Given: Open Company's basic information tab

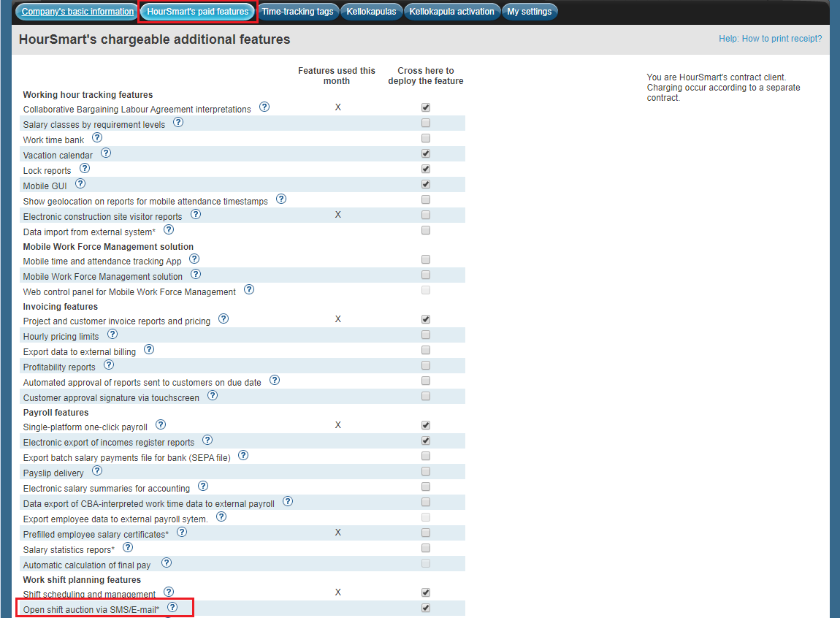Looking at the screenshot, I should tap(77, 11).
